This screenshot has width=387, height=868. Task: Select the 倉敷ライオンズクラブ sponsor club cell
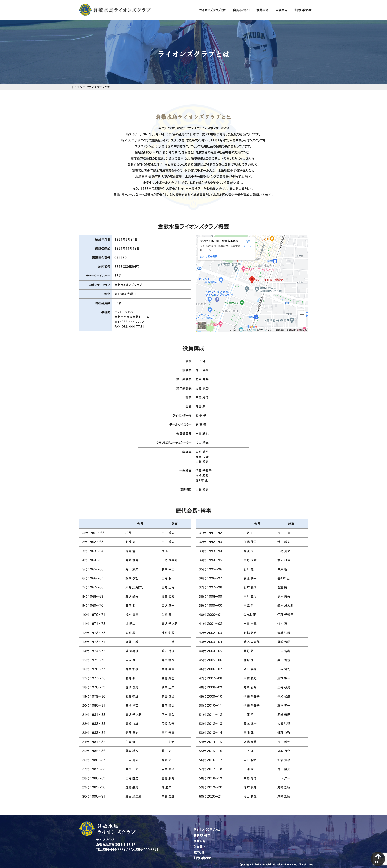point(152,285)
